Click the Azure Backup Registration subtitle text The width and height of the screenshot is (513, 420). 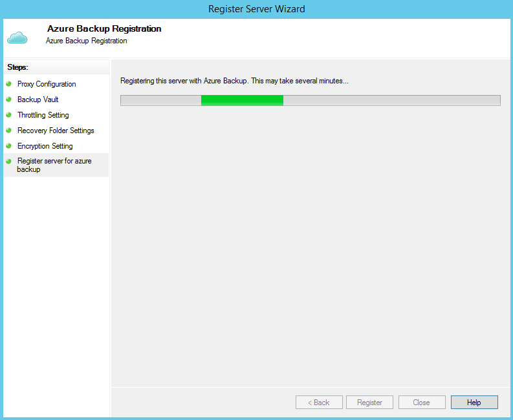tap(87, 41)
